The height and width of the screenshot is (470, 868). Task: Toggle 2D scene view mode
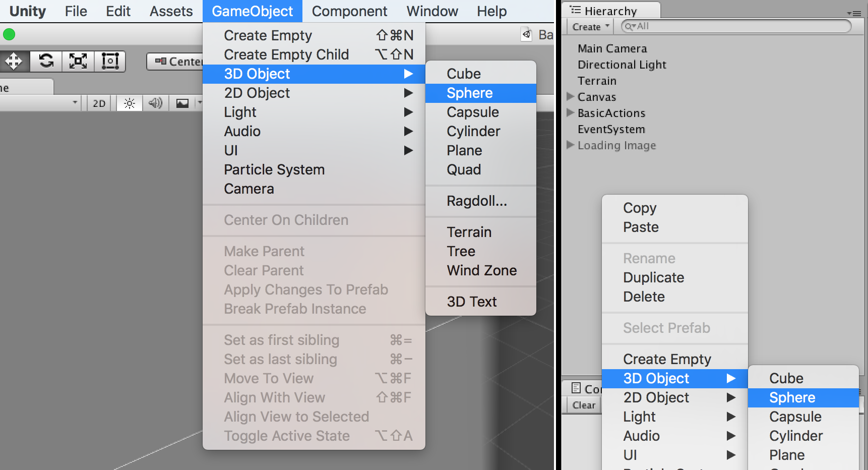coord(99,103)
